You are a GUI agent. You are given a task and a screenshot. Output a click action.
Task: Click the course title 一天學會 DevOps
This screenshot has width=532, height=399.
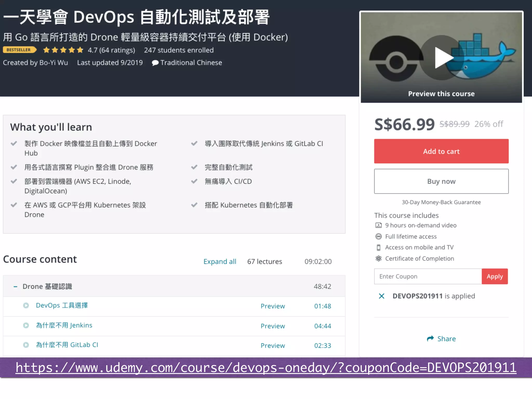tap(137, 17)
